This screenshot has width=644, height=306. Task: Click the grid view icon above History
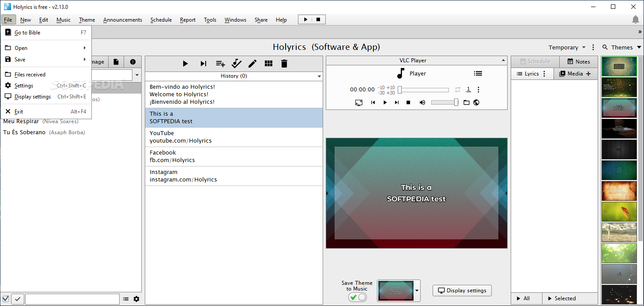click(x=268, y=64)
